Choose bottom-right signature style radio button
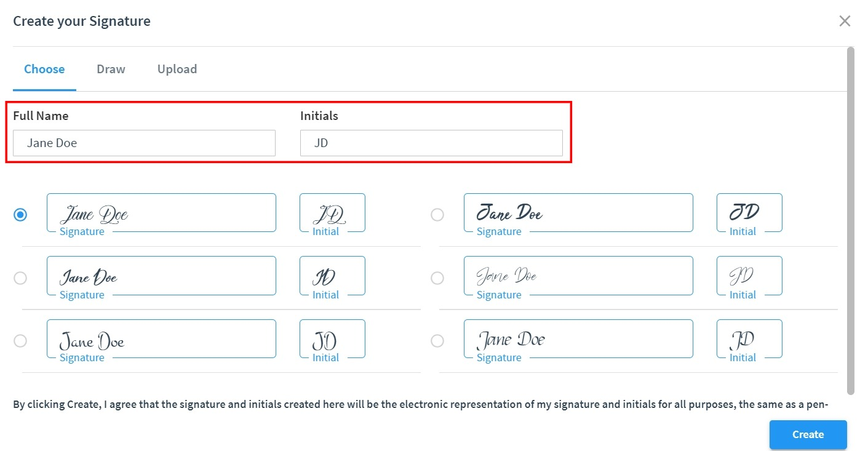868x451 pixels. point(437,340)
